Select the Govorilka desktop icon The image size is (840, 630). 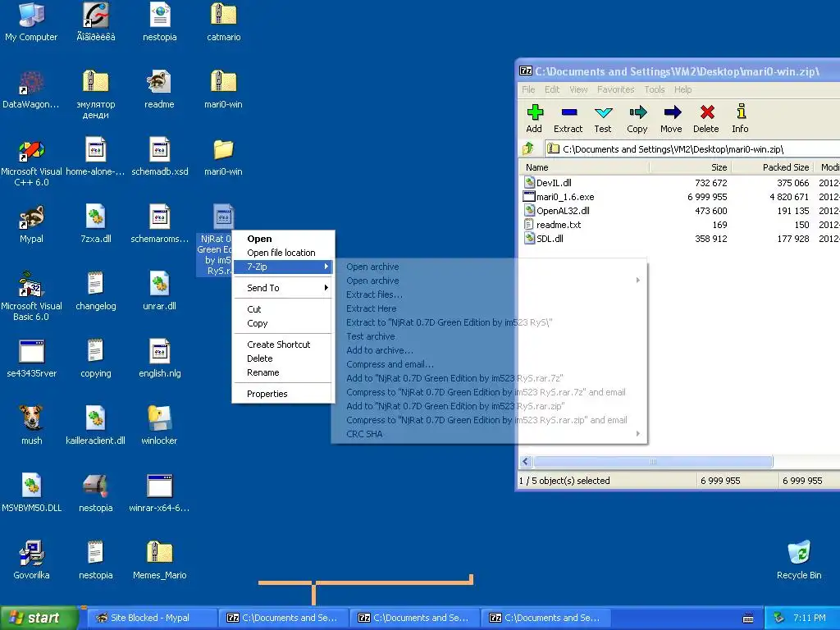click(x=31, y=561)
